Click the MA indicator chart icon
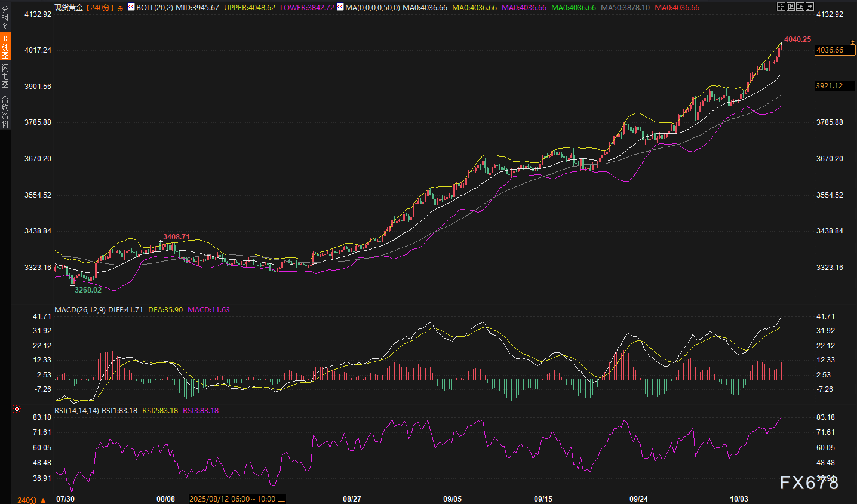The width and height of the screenshot is (857, 504). click(x=340, y=7)
